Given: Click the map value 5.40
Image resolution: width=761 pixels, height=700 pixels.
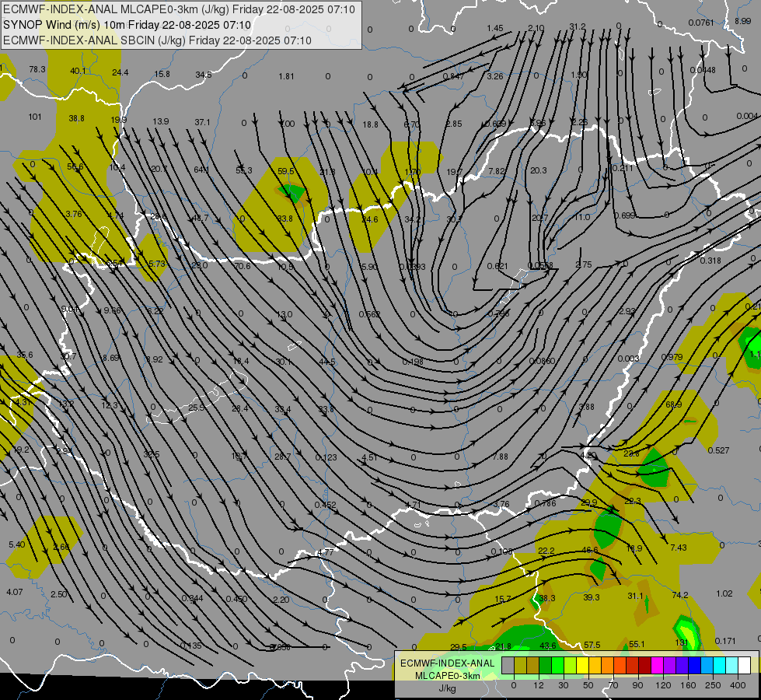Looking at the screenshot, I should click(16, 544).
